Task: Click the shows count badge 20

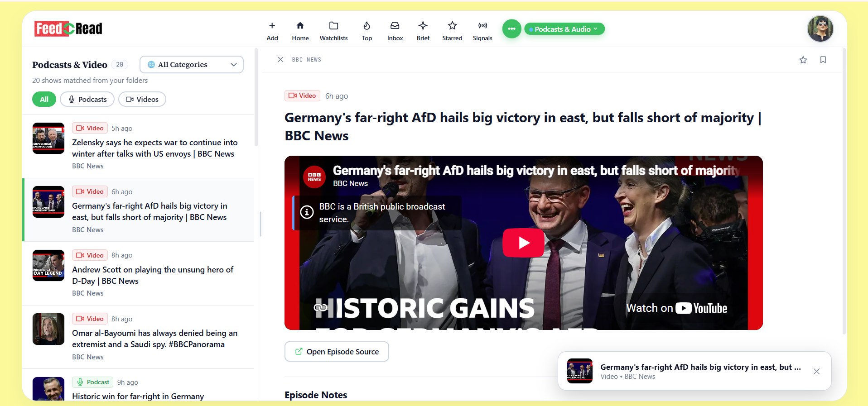Action: [x=120, y=64]
